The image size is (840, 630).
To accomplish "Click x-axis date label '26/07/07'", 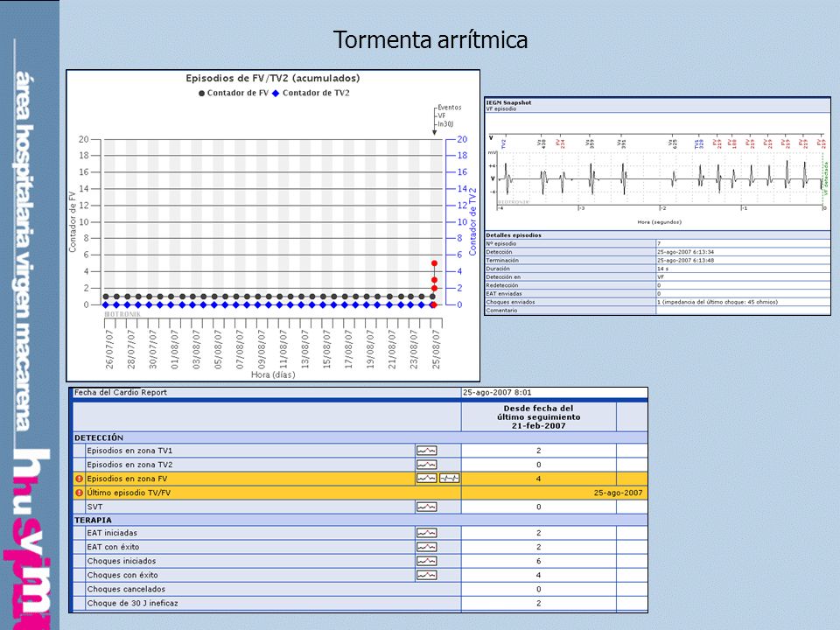I will [109, 349].
